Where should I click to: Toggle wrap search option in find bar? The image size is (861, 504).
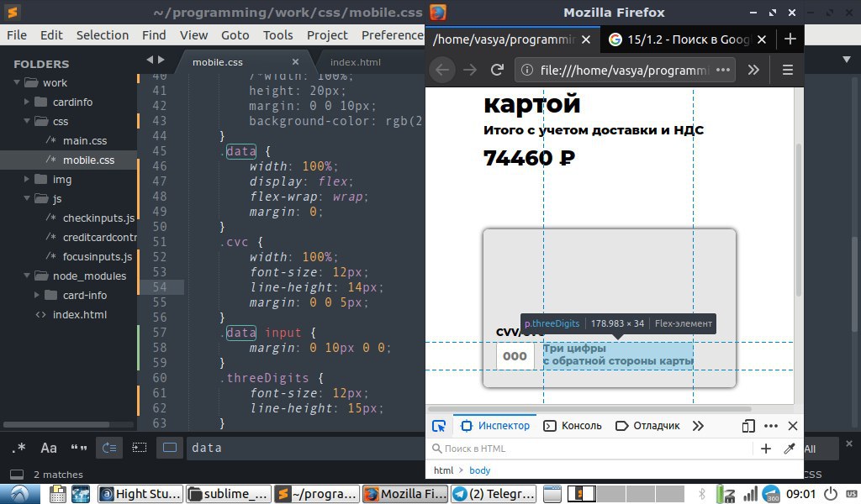109,448
